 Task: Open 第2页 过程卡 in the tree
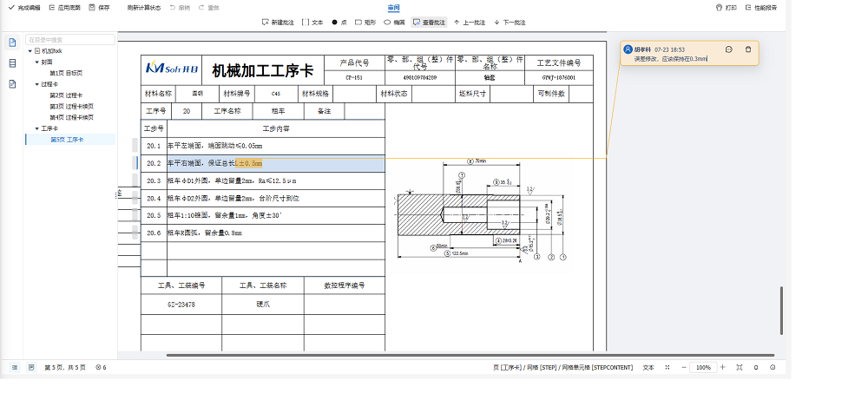tap(66, 95)
